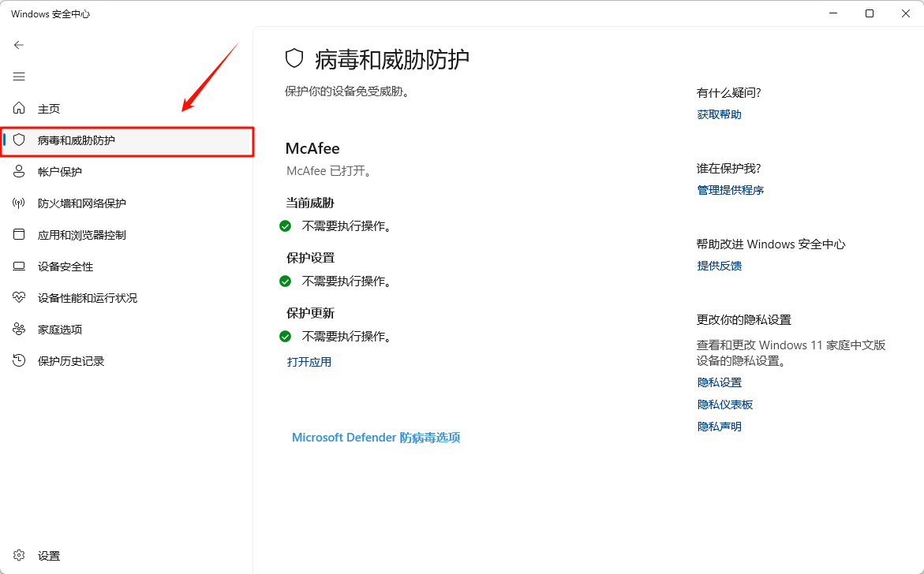Click 保护你的设备免受威胁。 subtitle text

pyautogui.click(x=347, y=91)
